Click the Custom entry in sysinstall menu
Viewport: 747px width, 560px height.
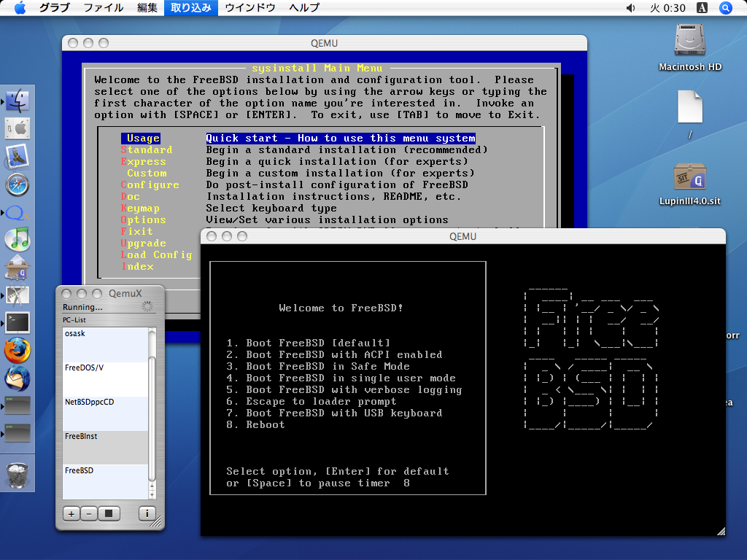click(147, 174)
